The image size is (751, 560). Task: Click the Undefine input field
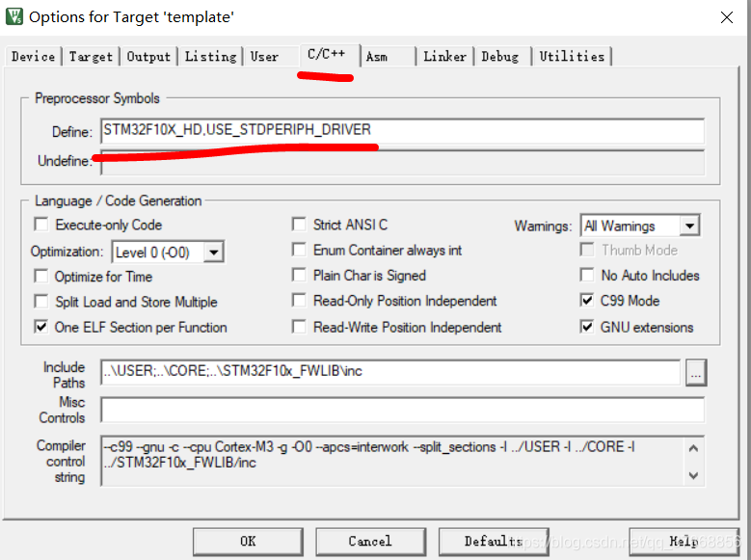pos(402,162)
